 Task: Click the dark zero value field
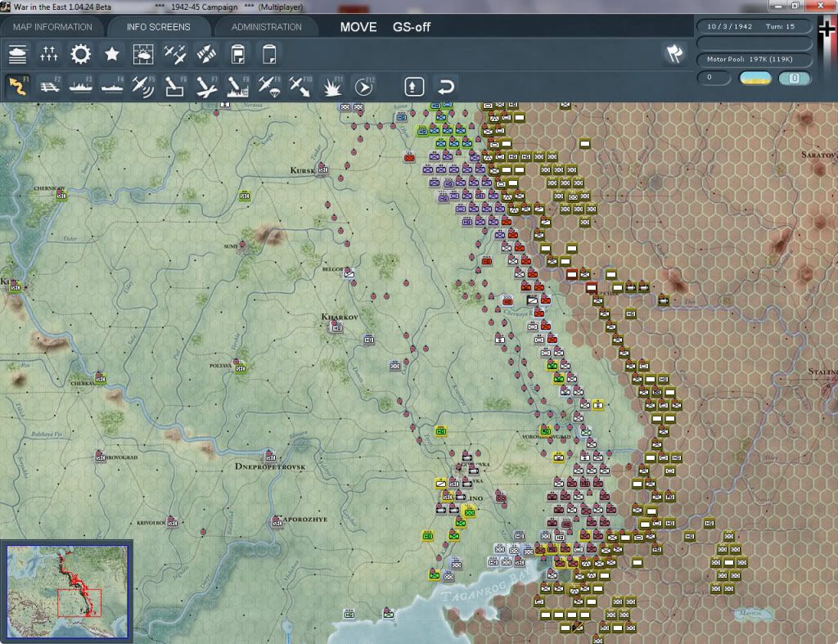[714, 78]
